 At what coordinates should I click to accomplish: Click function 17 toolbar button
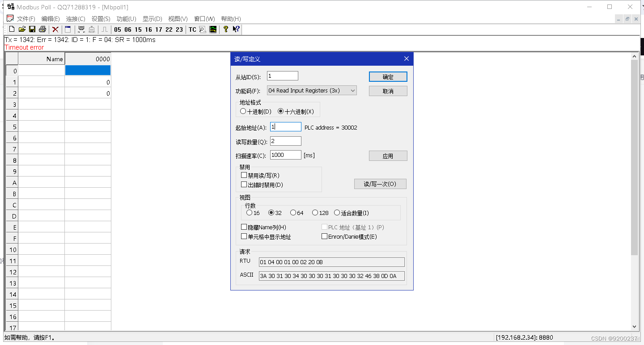point(159,29)
